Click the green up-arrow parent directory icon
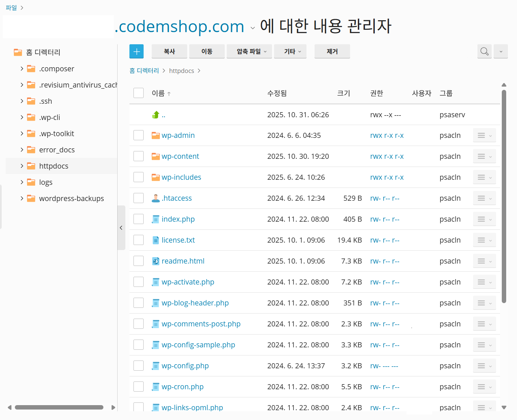The image size is (517, 420). 156,115
